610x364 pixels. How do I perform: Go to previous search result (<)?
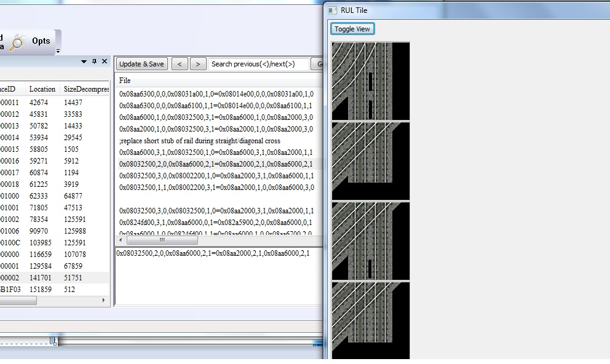pos(180,64)
